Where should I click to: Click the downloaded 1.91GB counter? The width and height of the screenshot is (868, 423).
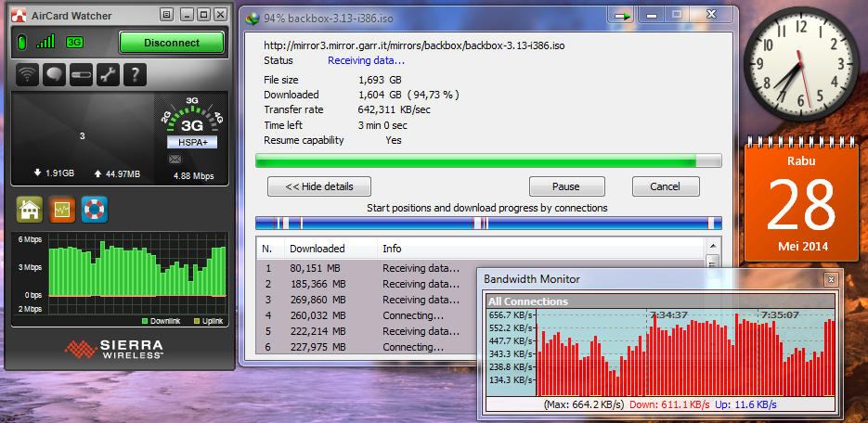coord(54,173)
